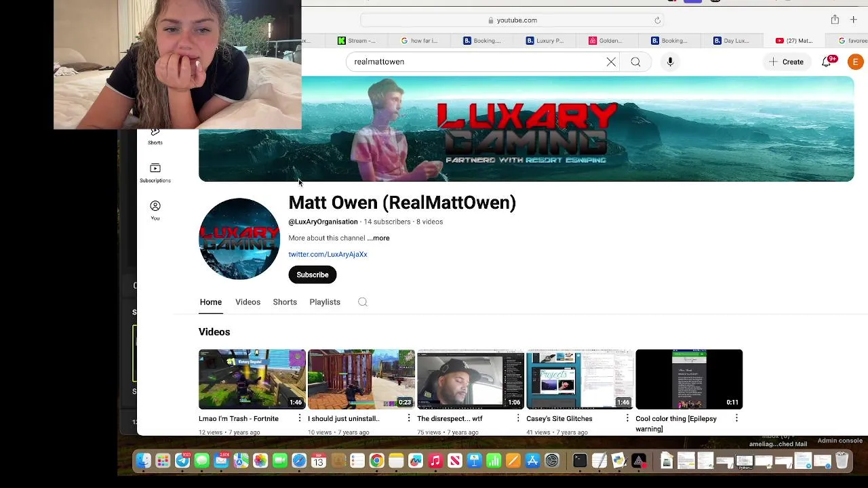The height and width of the screenshot is (488, 868).
Task: Select the channel Playlists tab
Action: [x=325, y=302]
